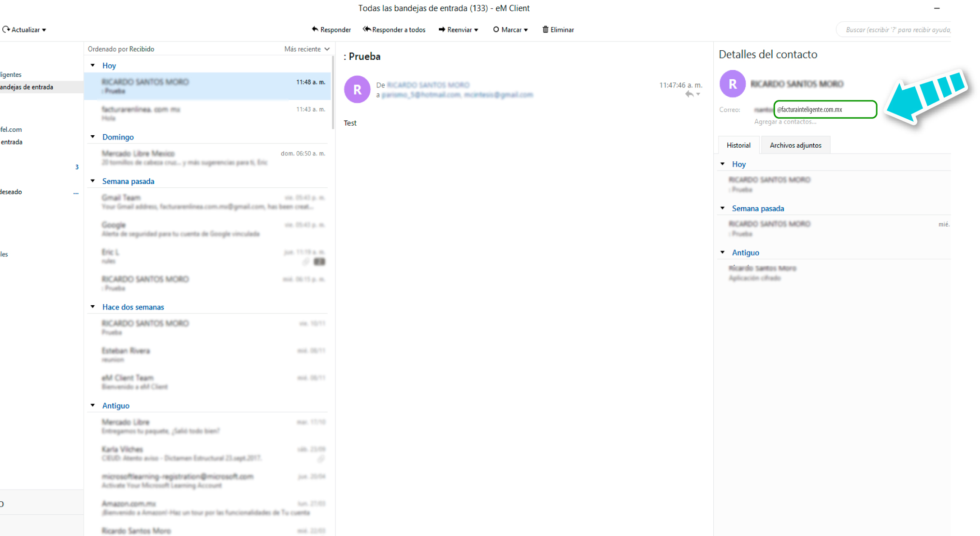
Task: Click the message list vertical scrollbar
Action: click(x=333, y=92)
